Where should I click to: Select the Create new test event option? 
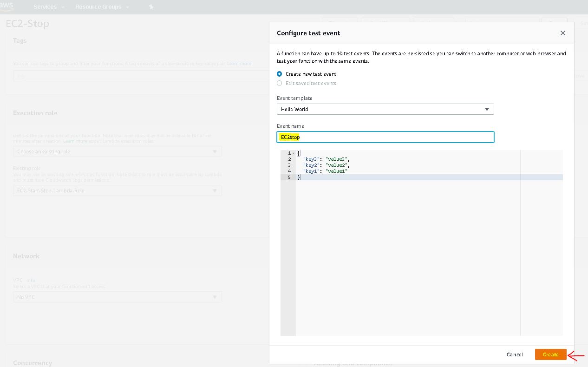point(279,74)
